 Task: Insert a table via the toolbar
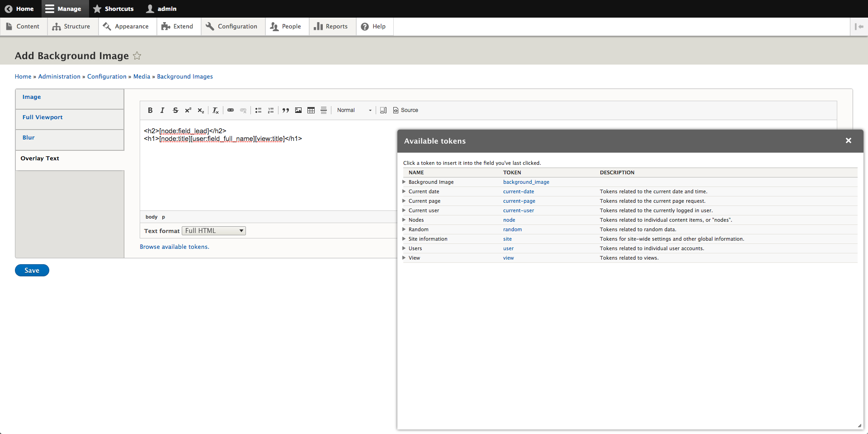(x=311, y=110)
